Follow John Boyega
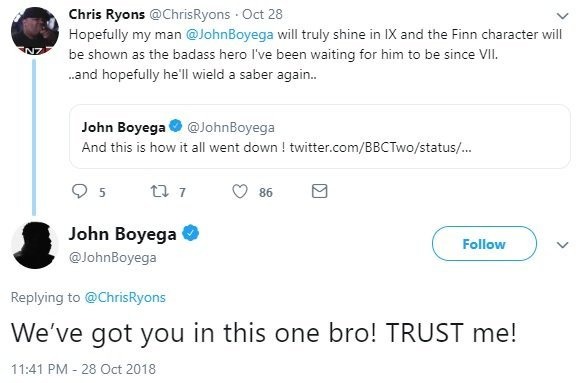 coord(484,244)
